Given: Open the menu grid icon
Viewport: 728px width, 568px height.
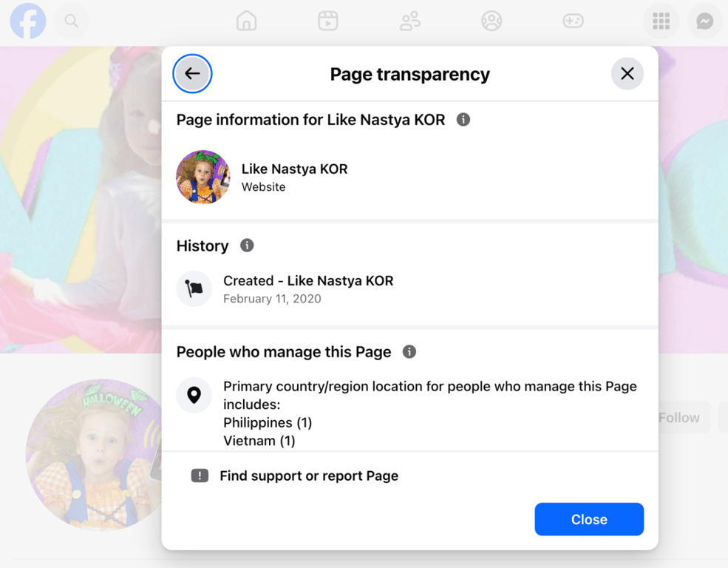Looking at the screenshot, I should [661, 21].
